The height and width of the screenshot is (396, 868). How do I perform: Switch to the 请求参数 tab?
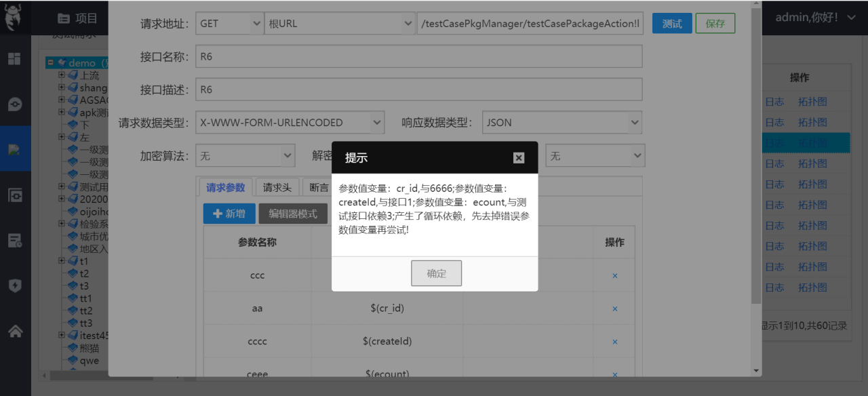tap(226, 188)
